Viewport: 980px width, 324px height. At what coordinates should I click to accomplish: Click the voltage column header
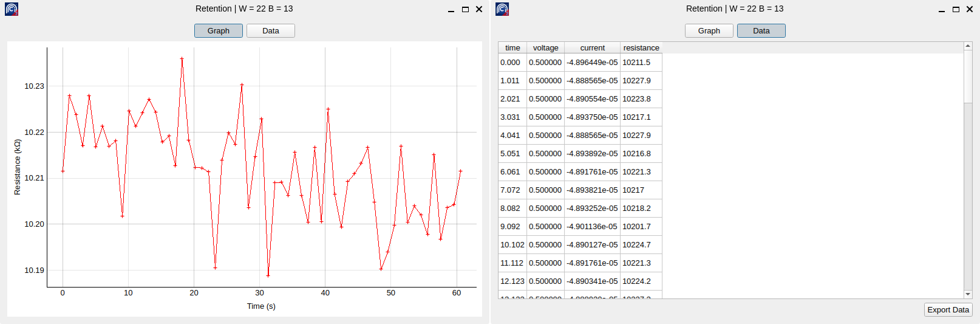coord(545,48)
